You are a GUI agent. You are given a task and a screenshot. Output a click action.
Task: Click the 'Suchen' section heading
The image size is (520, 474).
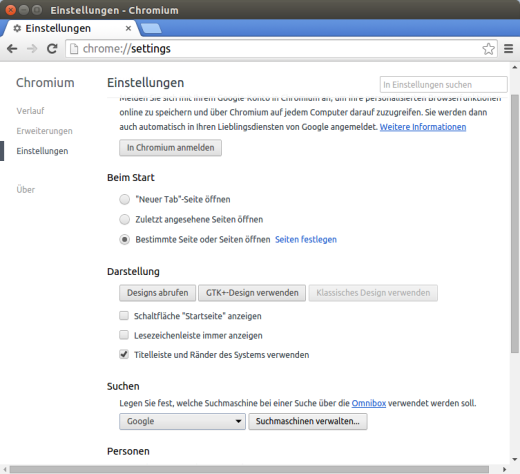click(x=123, y=386)
